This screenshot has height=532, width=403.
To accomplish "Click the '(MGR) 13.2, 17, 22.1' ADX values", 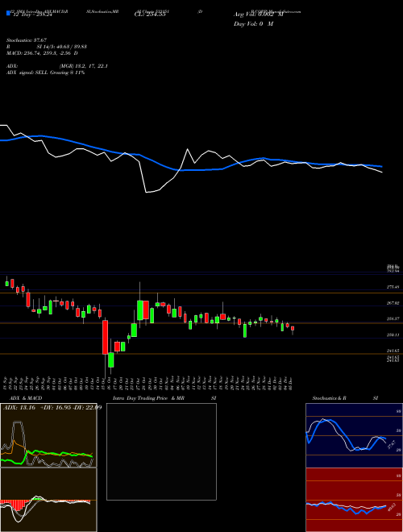I will click(x=83, y=66).
